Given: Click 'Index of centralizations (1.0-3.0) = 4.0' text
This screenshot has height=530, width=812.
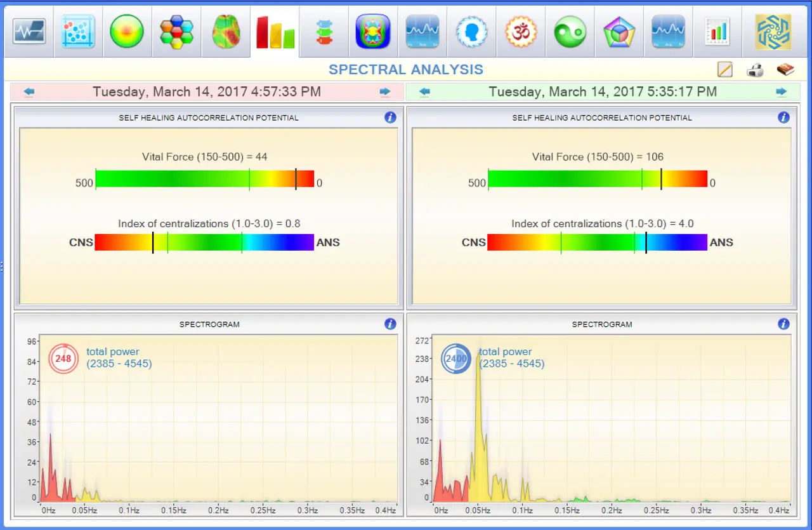Looking at the screenshot, I should tap(603, 223).
